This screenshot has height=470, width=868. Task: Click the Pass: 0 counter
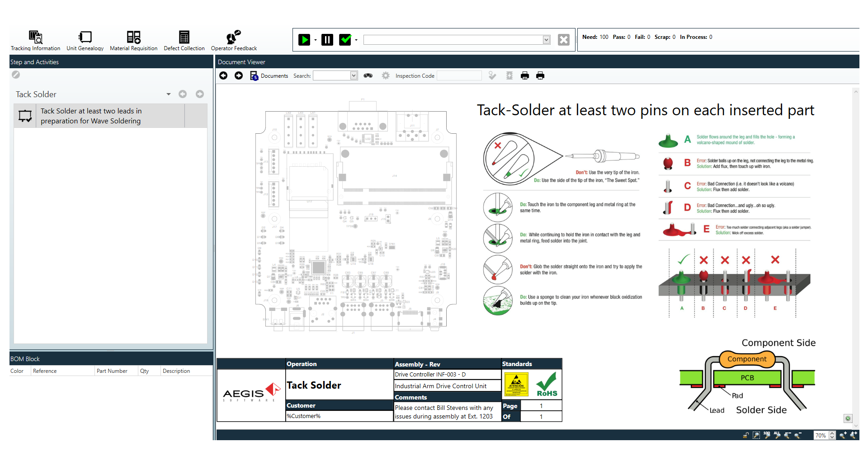pos(622,37)
